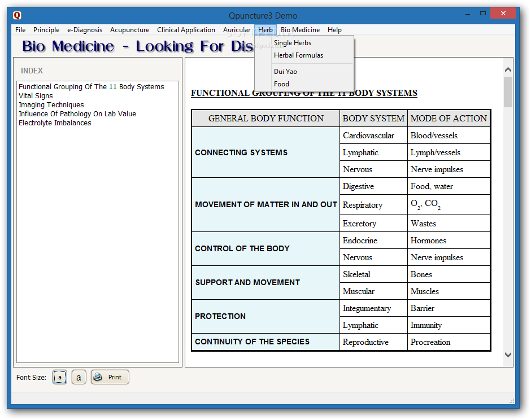
Task: Open the Acupuncture menu
Action: coord(130,30)
